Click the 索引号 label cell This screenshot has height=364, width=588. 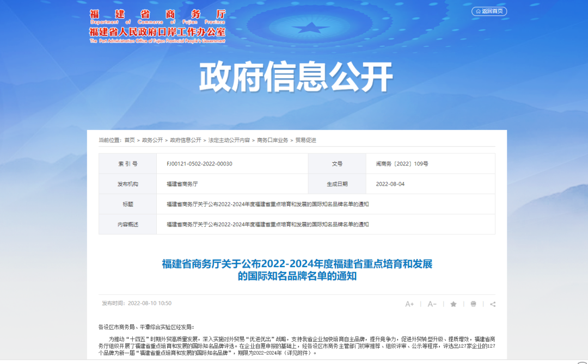128,164
